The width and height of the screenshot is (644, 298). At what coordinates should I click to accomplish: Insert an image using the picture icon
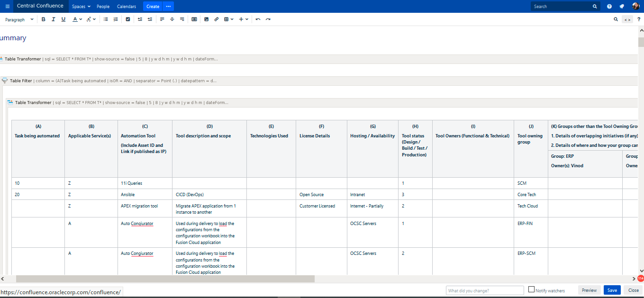[206, 19]
